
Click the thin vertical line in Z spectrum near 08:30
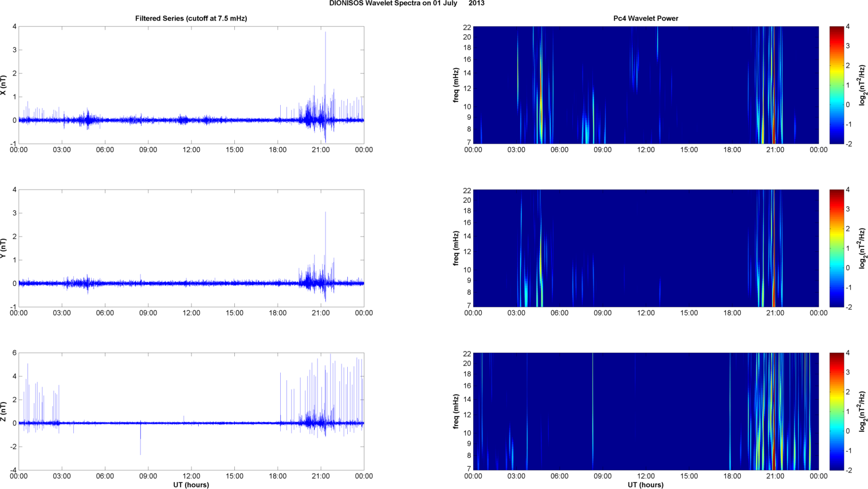pyautogui.click(x=593, y=411)
